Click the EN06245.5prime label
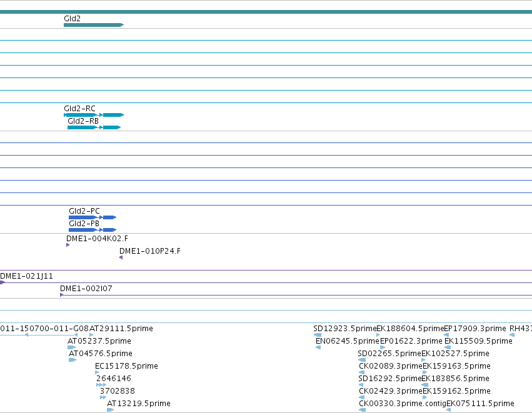The width and height of the screenshot is (532, 413). pos(348,341)
